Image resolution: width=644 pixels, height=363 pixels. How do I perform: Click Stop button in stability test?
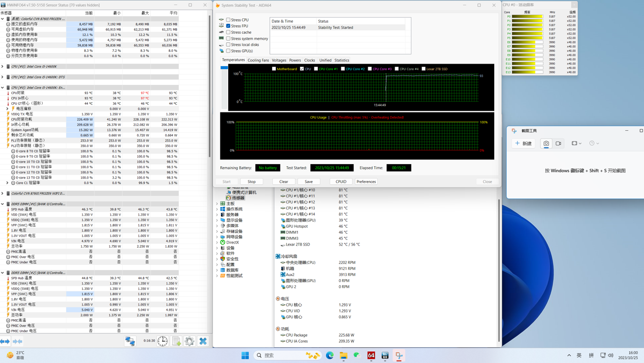251,181
